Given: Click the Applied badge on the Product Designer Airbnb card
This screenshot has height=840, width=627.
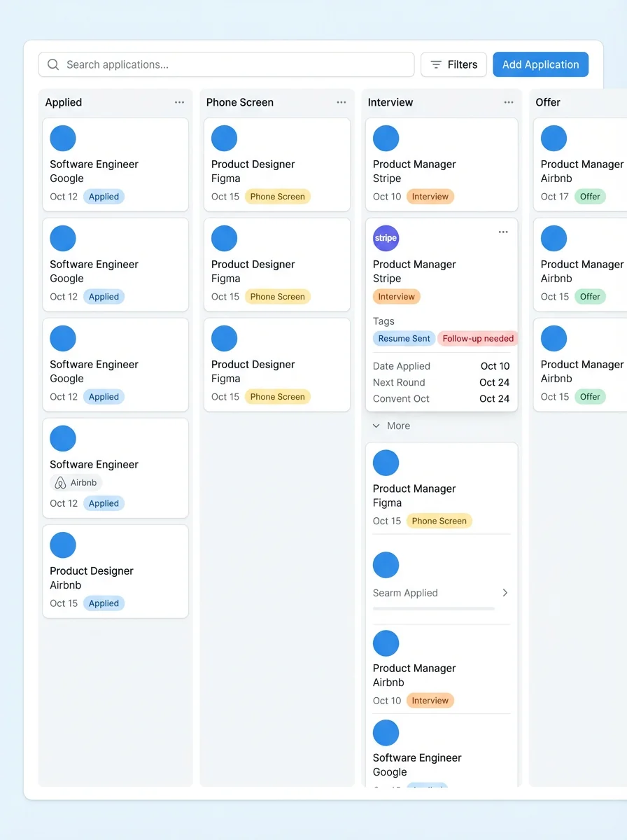Looking at the screenshot, I should click(x=104, y=603).
